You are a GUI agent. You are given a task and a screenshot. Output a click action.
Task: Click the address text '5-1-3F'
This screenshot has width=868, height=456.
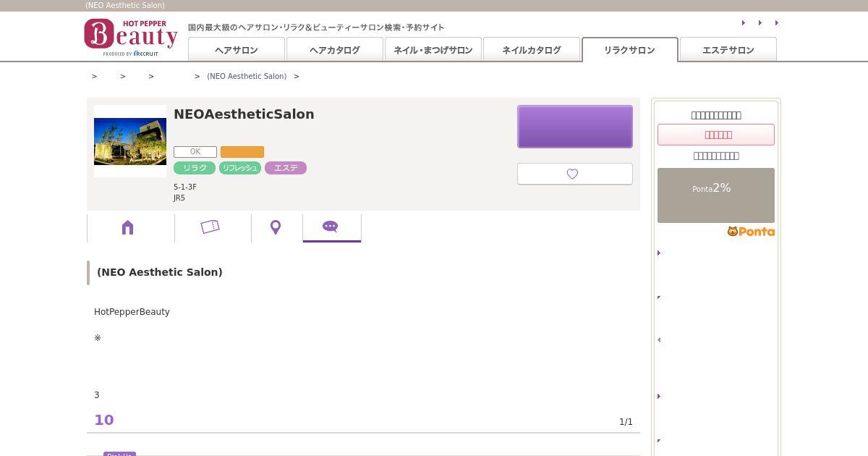[185, 187]
